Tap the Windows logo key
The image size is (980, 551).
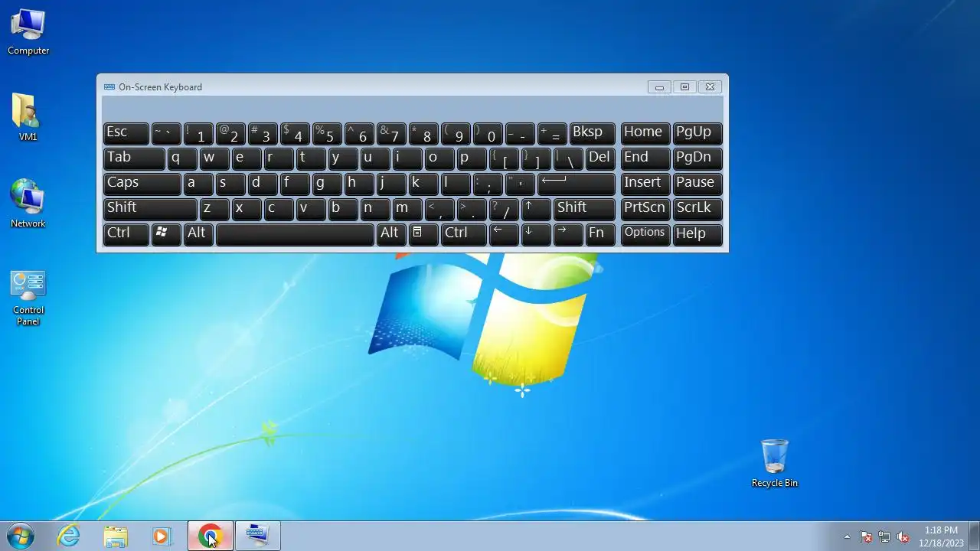[166, 234]
